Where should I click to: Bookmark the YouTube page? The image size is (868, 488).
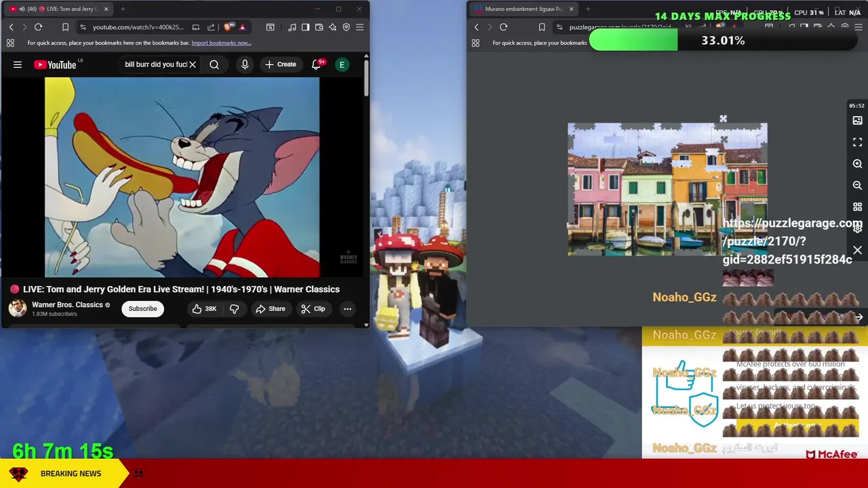point(66,27)
